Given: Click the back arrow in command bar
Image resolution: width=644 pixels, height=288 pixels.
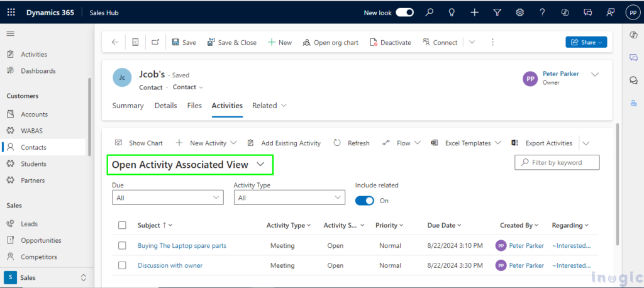Looking at the screenshot, I should 114,42.
